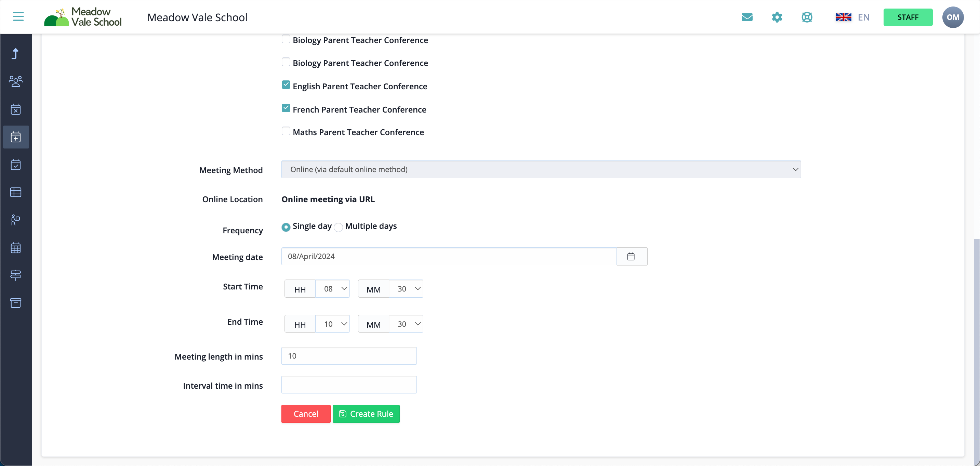Click the Meadow Vale School logo

click(x=83, y=17)
